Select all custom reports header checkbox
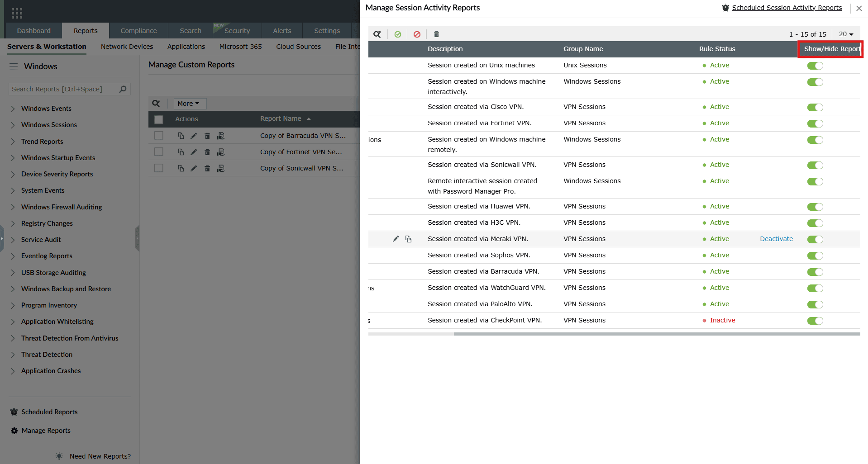Image resolution: width=868 pixels, height=464 pixels. click(x=158, y=119)
